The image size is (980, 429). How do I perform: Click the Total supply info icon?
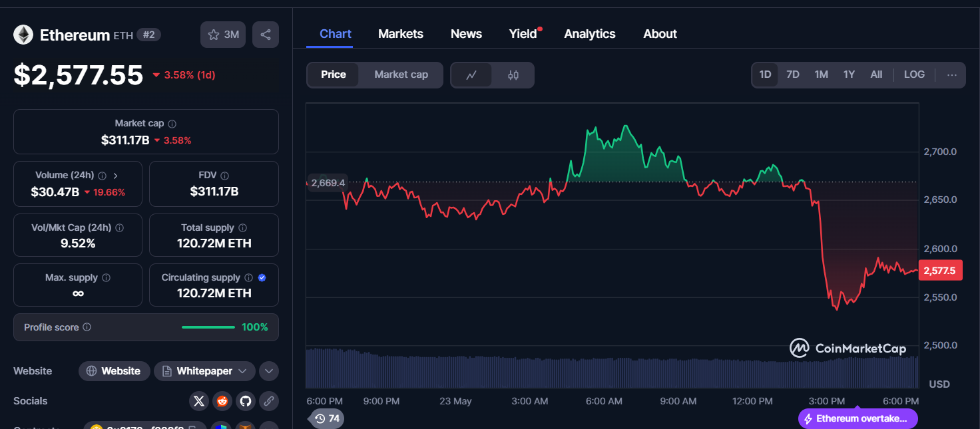[x=242, y=227]
